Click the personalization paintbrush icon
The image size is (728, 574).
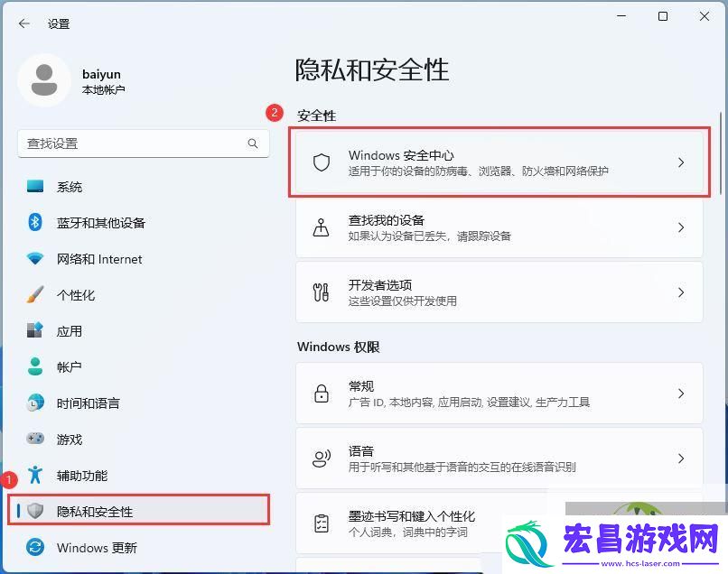[35, 294]
